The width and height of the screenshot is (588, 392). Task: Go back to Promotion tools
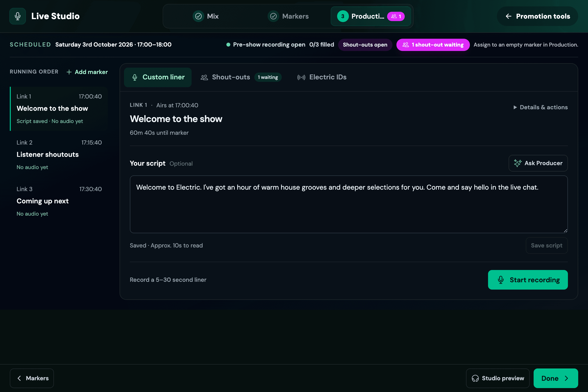538,16
